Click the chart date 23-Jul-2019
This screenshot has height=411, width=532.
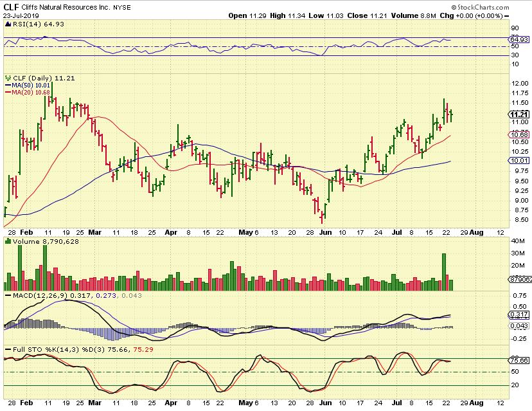[x=21, y=15]
